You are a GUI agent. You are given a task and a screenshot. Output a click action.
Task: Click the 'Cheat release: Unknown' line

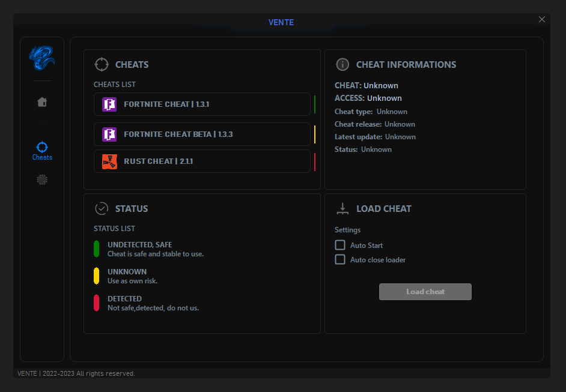[x=375, y=124]
